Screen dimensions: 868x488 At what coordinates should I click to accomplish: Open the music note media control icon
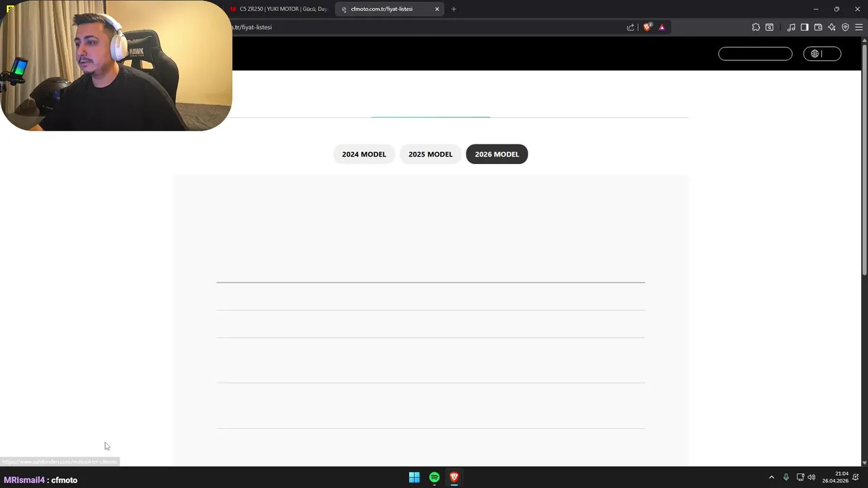click(x=791, y=27)
